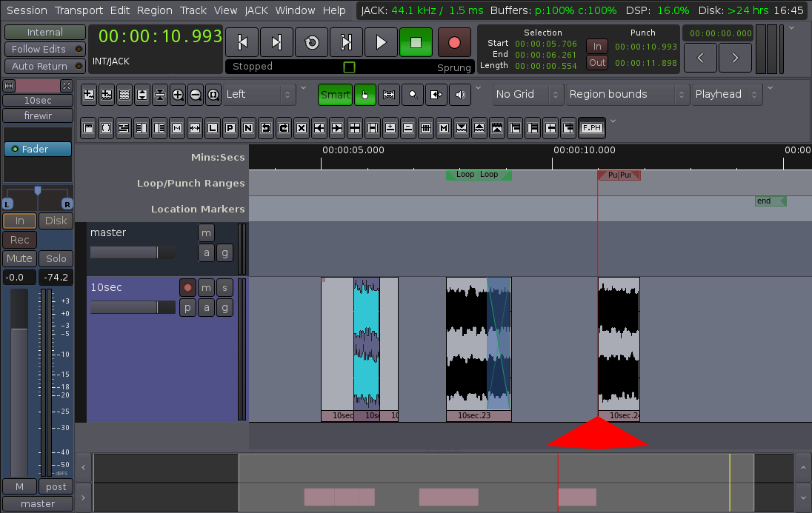Image resolution: width=812 pixels, height=513 pixels.
Task: Click the X icon in lower toolbar
Action: click(302, 128)
